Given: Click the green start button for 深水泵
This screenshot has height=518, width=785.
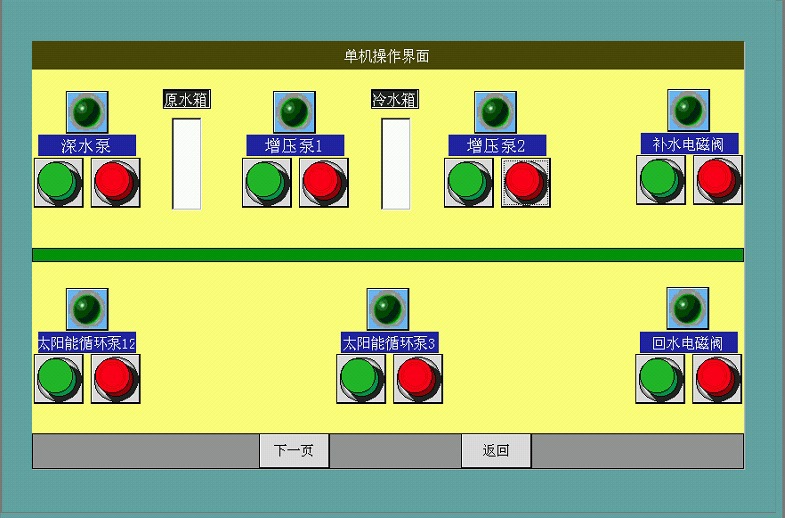Looking at the screenshot, I should pyautogui.click(x=59, y=183).
